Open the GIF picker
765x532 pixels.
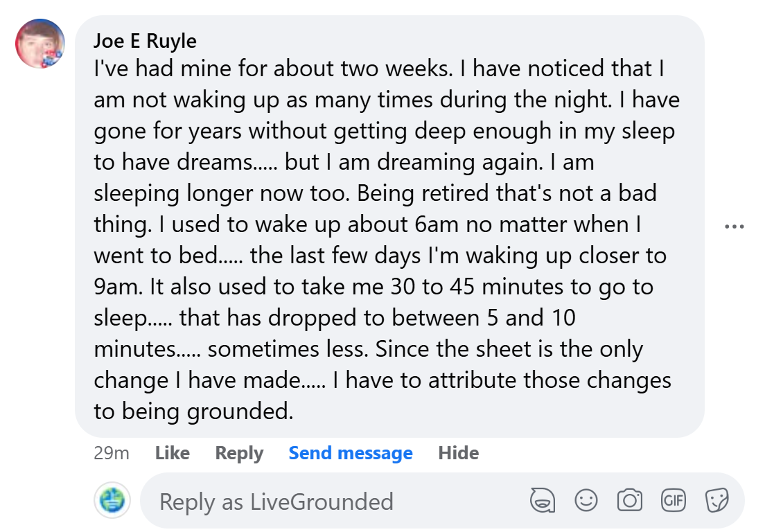pyautogui.click(x=673, y=500)
